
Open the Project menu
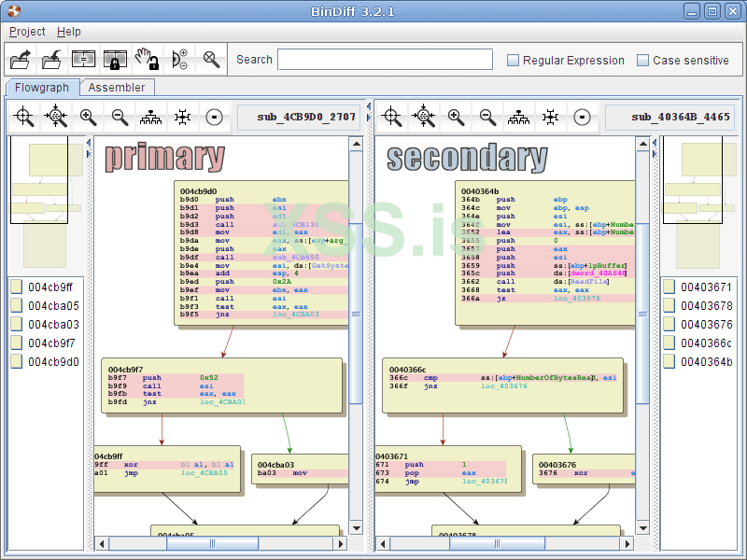(27, 32)
